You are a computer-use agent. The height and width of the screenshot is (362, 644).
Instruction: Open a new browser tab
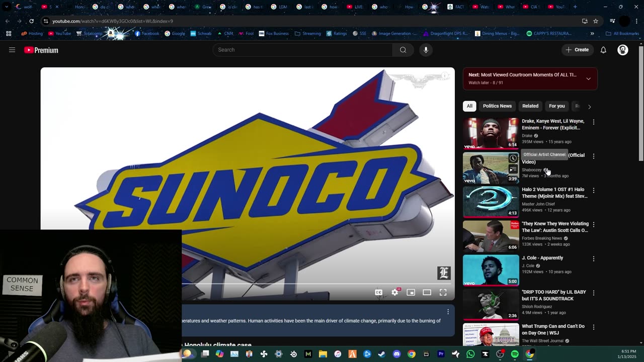(x=575, y=7)
